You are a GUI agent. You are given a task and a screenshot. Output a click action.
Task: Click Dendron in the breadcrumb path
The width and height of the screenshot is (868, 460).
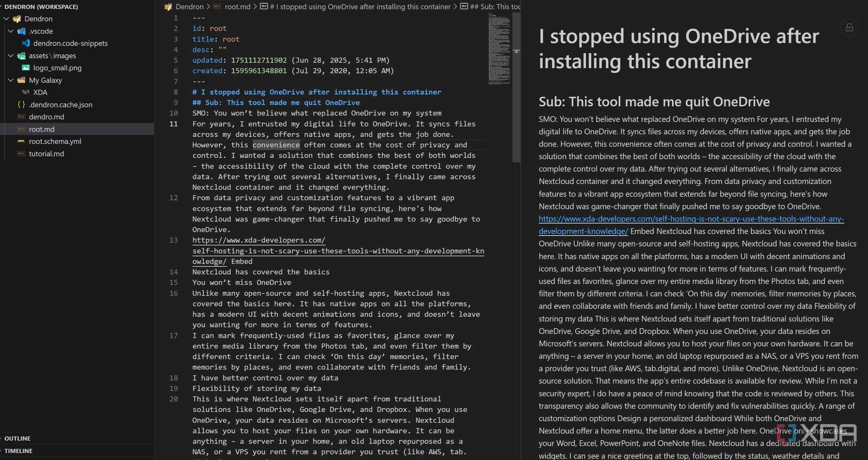[x=189, y=7]
